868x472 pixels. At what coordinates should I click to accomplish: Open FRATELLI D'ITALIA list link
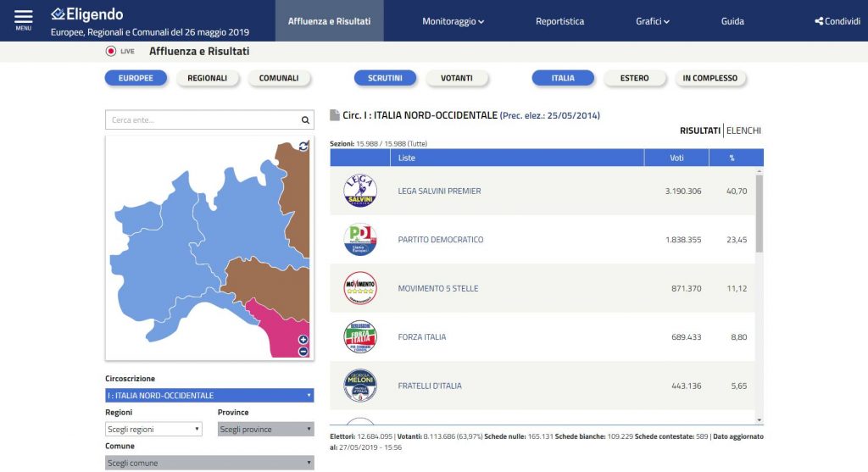pos(430,386)
